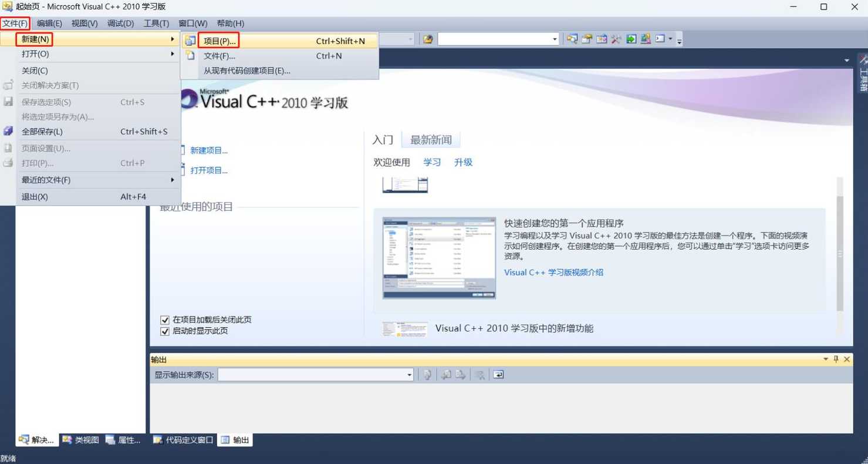The image size is (868, 464).
Task: Switch to the 最新新闻 tab
Action: pyautogui.click(x=431, y=140)
